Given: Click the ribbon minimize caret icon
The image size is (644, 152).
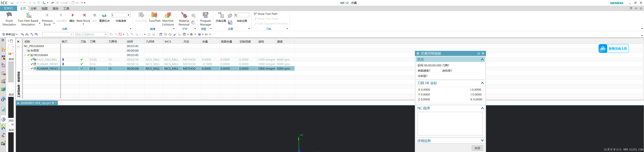Looking at the screenshot, I should (636, 8).
